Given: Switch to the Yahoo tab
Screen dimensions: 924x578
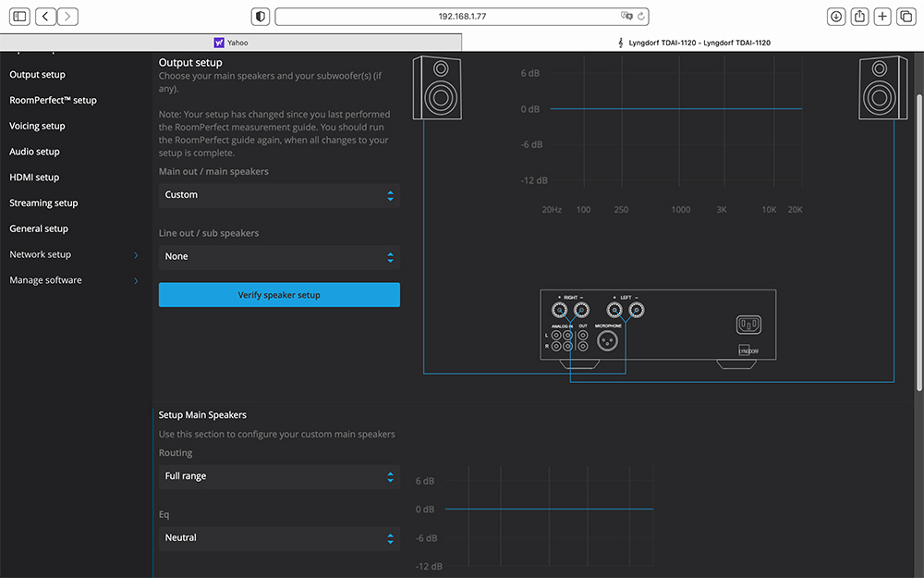Looking at the screenshot, I should point(231,43).
